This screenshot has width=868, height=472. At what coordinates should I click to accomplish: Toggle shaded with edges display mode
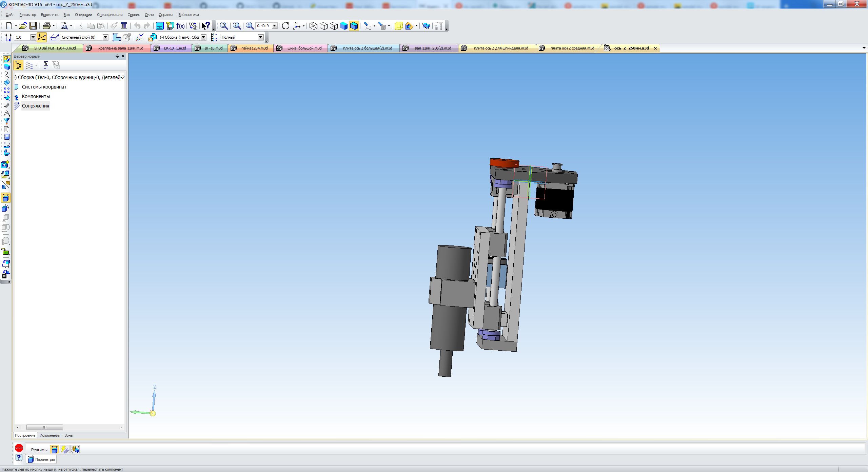coord(354,26)
